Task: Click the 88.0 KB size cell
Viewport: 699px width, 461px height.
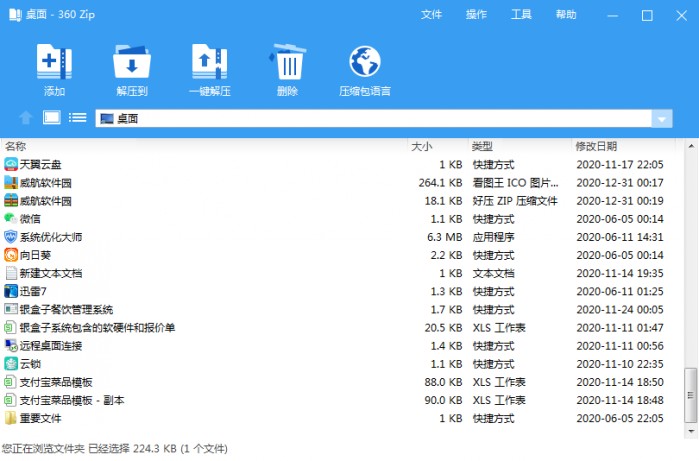Action: 444,382
